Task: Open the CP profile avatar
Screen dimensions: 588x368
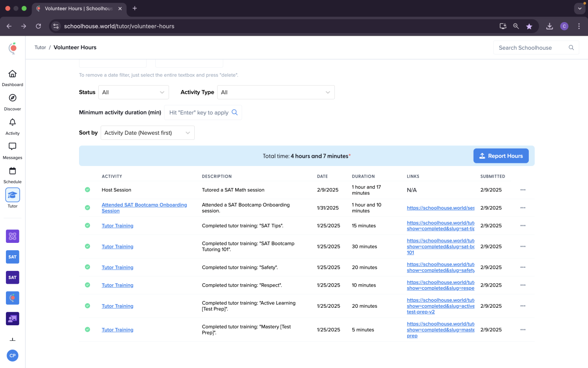Action: 12,356
